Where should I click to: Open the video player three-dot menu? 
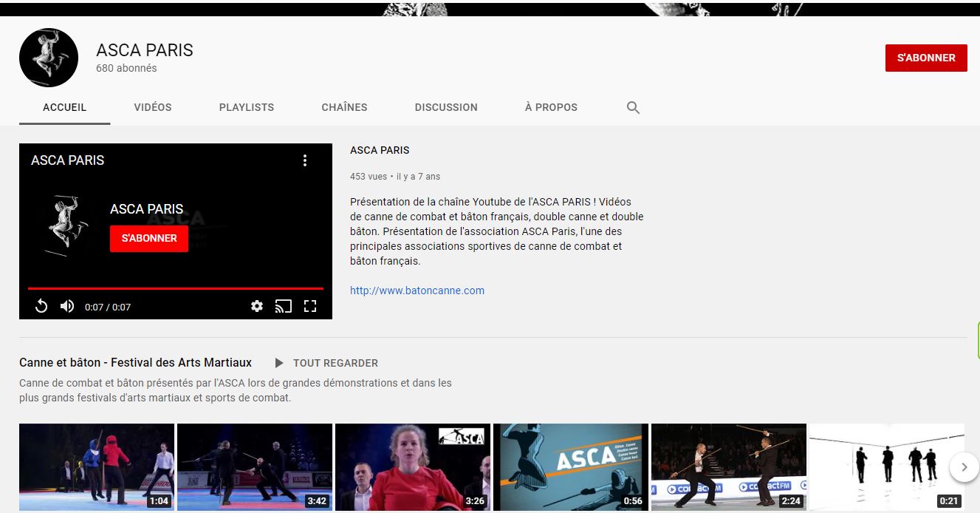[x=305, y=160]
